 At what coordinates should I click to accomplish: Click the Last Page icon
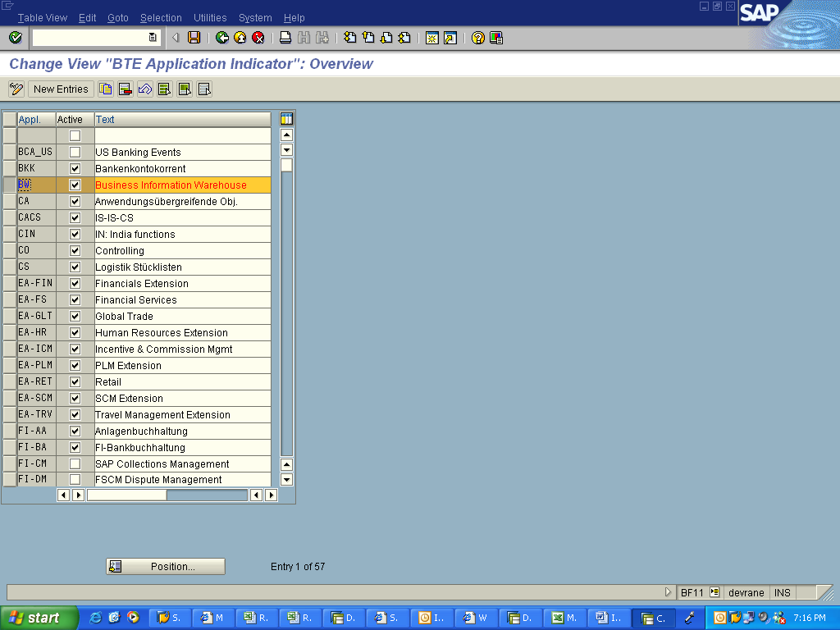tap(404, 38)
